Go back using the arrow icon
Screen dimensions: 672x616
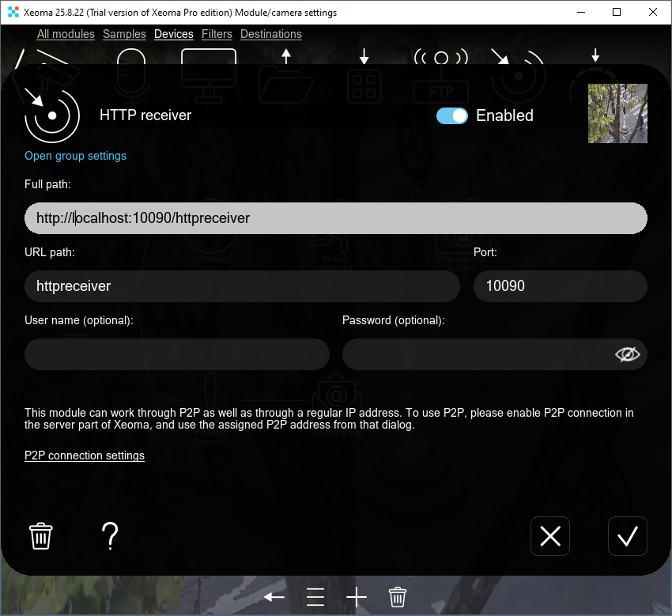[274, 597]
